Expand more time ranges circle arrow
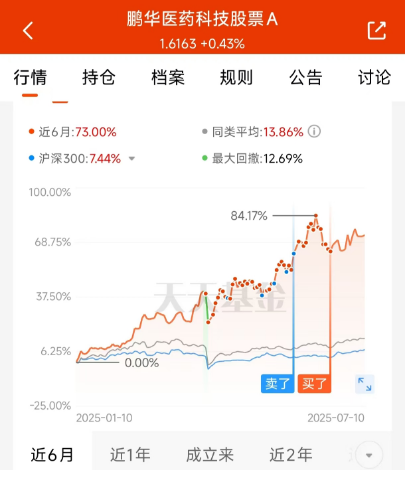The image size is (406, 487). click(x=369, y=455)
